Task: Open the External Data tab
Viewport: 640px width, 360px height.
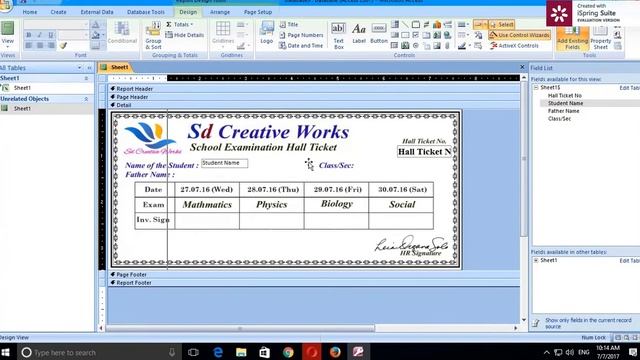Action: pos(97,12)
